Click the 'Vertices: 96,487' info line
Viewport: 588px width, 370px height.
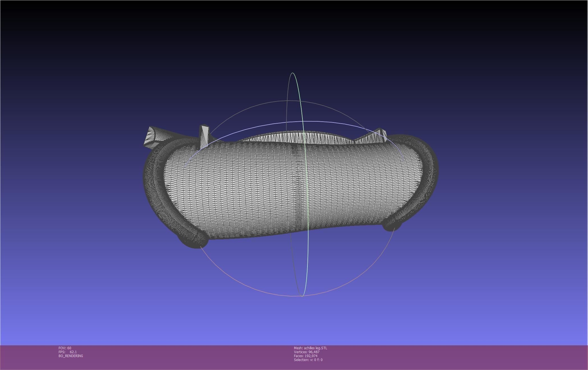(x=307, y=352)
